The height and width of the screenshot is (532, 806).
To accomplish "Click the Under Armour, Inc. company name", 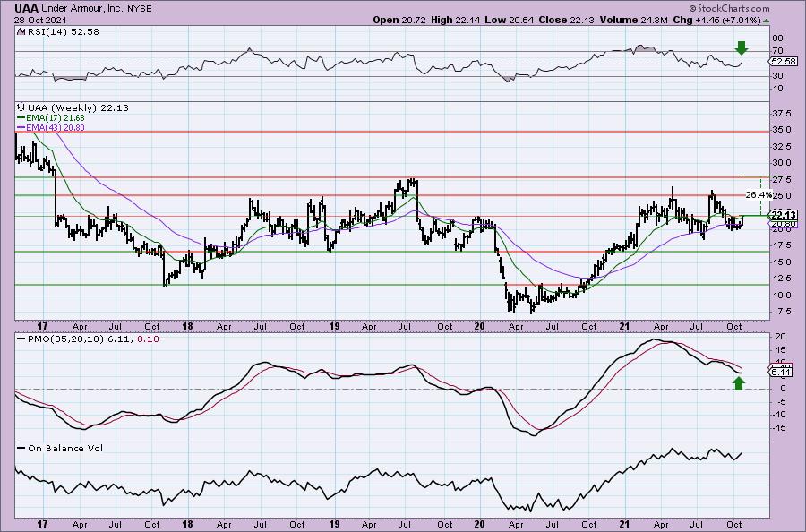I will (81, 9).
